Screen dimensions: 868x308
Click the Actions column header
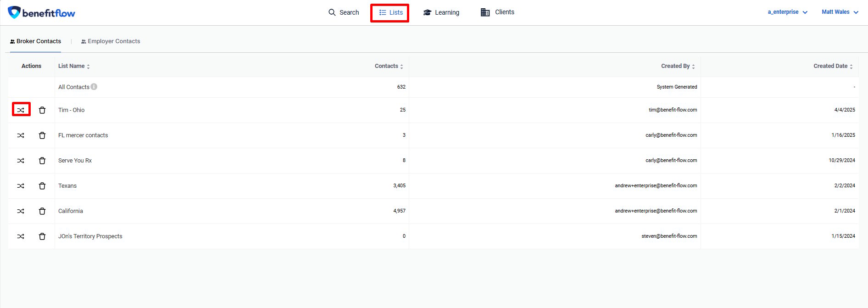coord(31,66)
